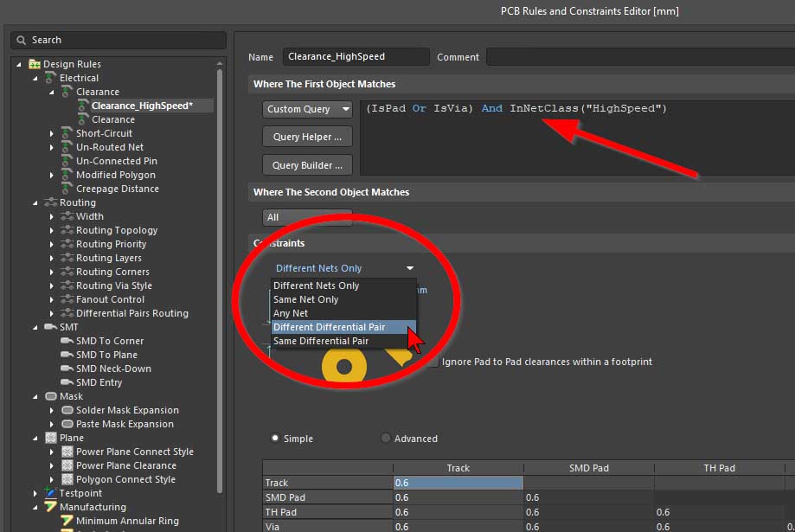Open the Custom Query dropdown

[307, 109]
